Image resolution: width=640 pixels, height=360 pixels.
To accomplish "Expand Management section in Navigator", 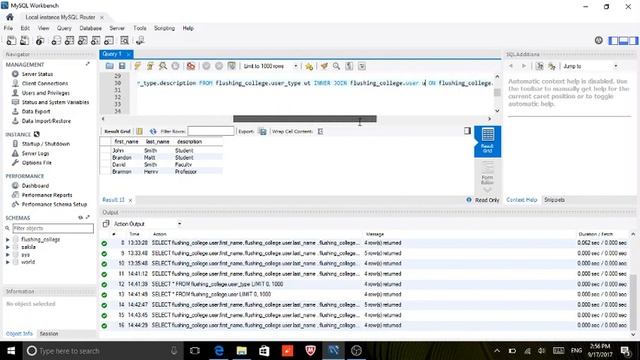I will click(x=87, y=64).
